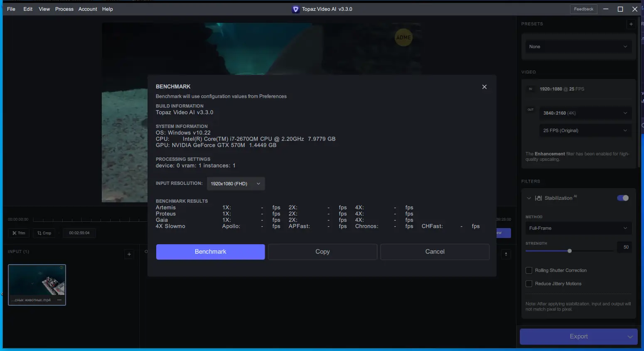Click the 'Topaz Video AI v3.3.0' build information text
644x351 pixels.
coord(184,113)
